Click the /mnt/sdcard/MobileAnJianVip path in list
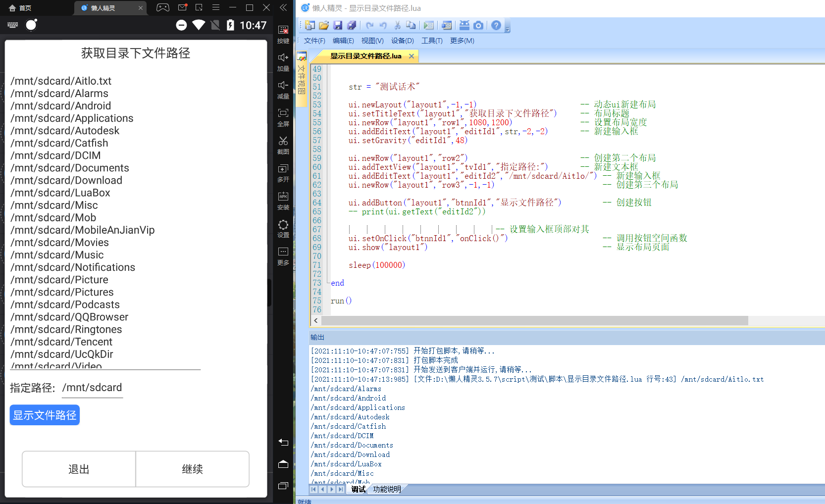The width and height of the screenshot is (825, 504). pyautogui.click(x=83, y=230)
